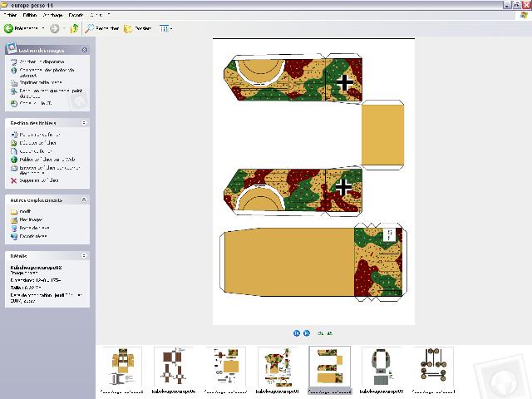Viewport: 532px width, 399px height.
Task: Open the ? help menu
Action: pos(109,15)
